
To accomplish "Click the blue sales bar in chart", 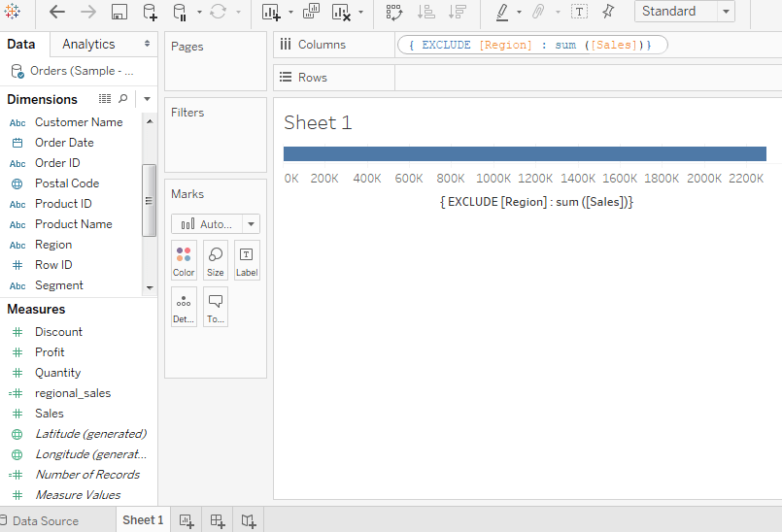I will 525,154.
